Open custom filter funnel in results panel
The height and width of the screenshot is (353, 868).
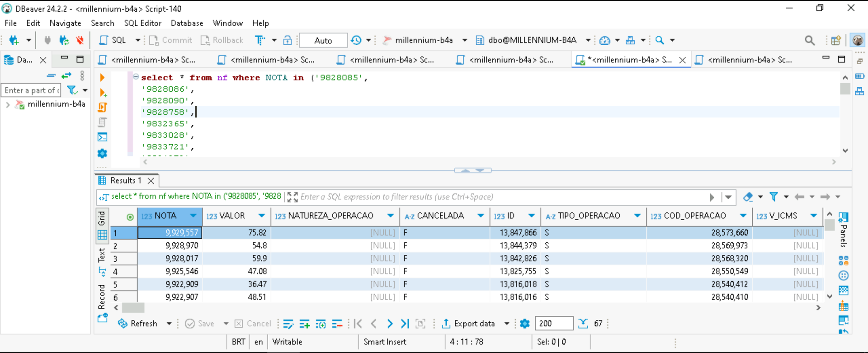774,197
